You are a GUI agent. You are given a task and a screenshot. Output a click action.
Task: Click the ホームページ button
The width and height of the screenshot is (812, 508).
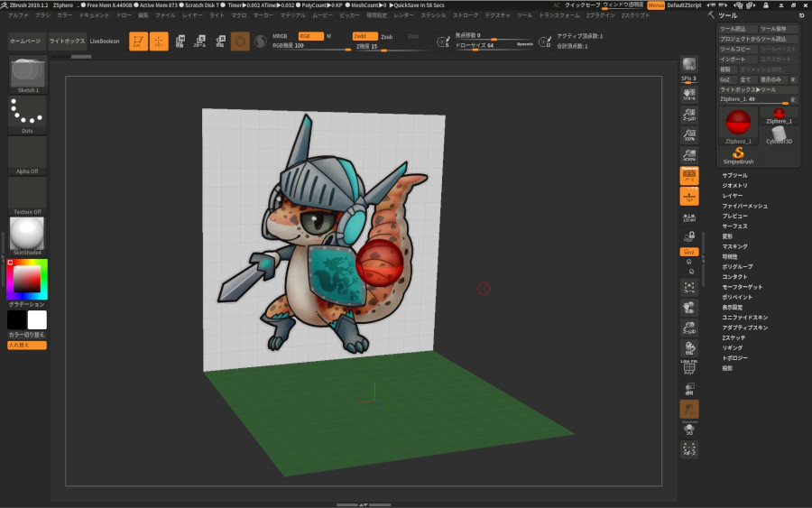click(x=25, y=41)
